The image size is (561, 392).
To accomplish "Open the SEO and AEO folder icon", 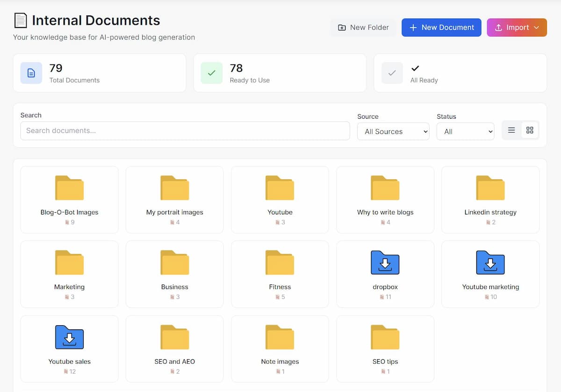I will point(175,337).
